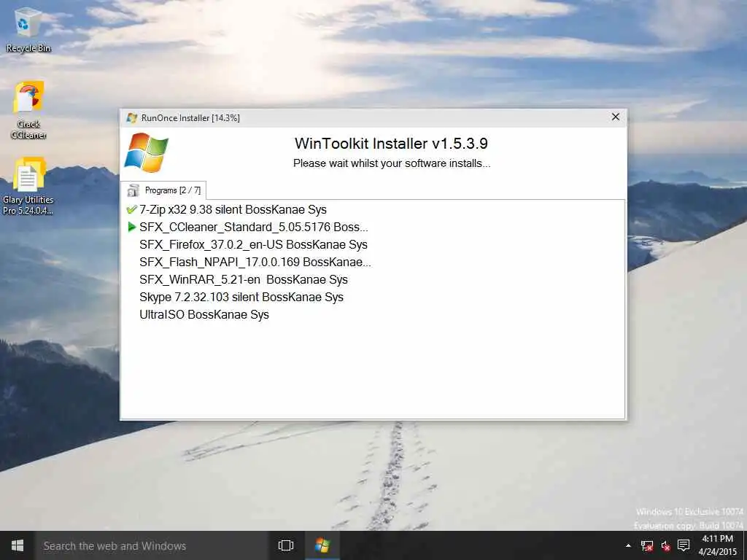Select the SFX_CCleaner_Standard_5.05.5176 entry
Screen dimensions: 747x560
click(x=253, y=227)
